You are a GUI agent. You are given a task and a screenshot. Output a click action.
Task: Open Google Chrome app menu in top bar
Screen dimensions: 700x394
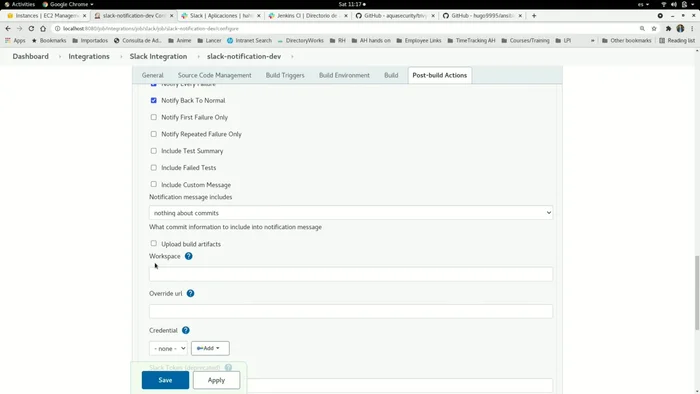click(68, 4)
